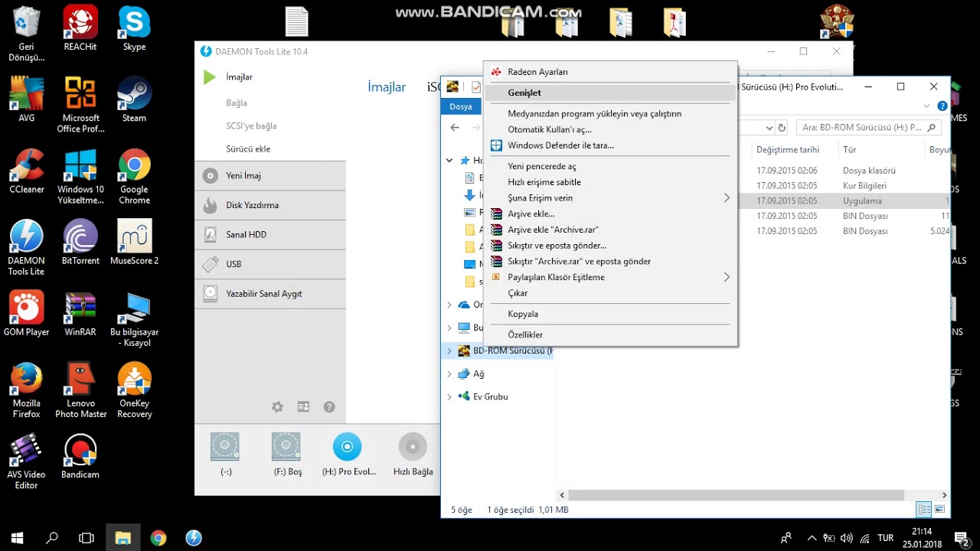This screenshot has height=551, width=980.
Task: Click the DAEMON Tools help question mark icon
Action: 329,407
